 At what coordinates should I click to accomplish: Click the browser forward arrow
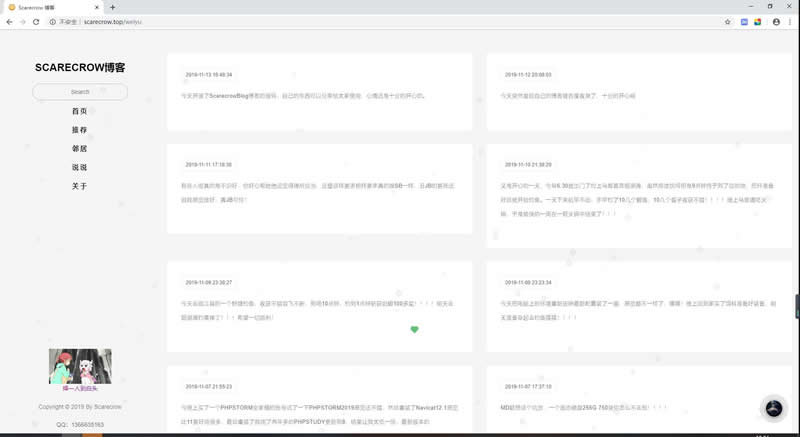point(23,21)
